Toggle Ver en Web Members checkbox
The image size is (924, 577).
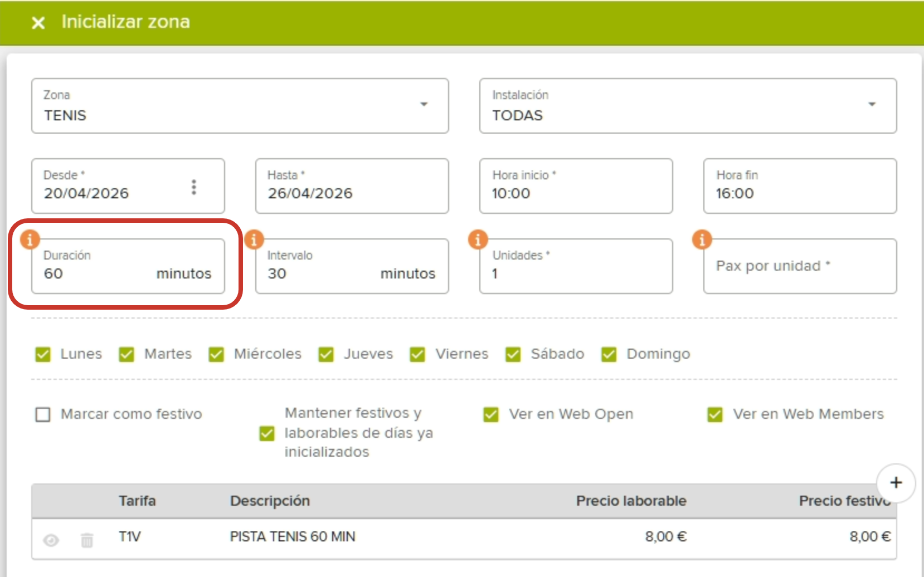point(715,414)
